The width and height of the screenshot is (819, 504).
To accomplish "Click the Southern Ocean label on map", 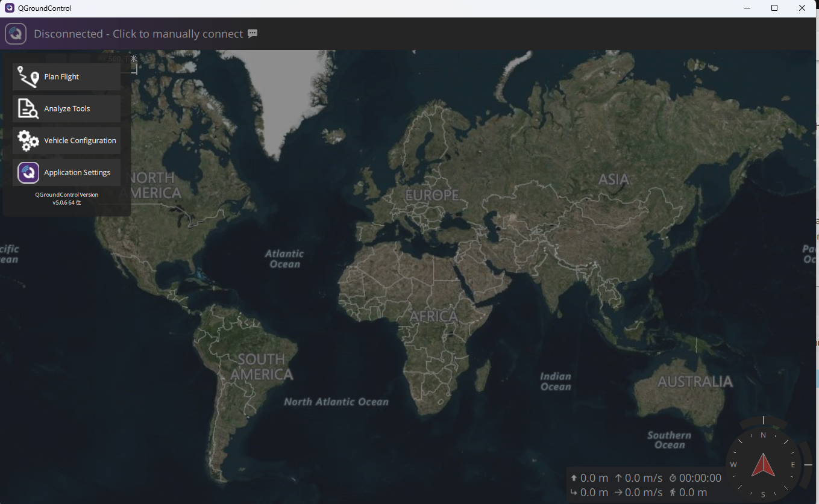I will coord(670,440).
